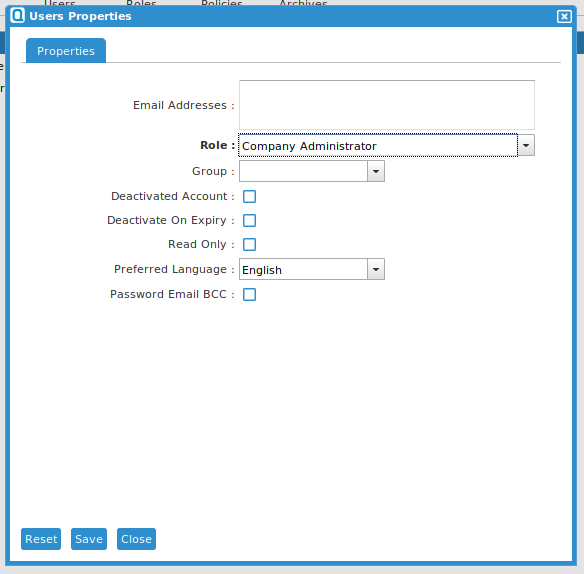Click the empty Group combo field
This screenshot has height=574, width=584.
pyautogui.click(x=303, y=171)
